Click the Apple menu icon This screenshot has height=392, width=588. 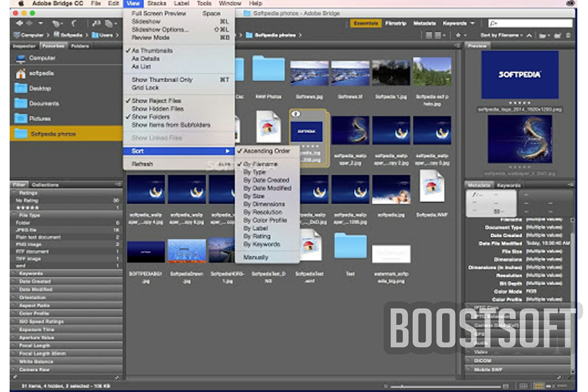click(x=21, y=3)
